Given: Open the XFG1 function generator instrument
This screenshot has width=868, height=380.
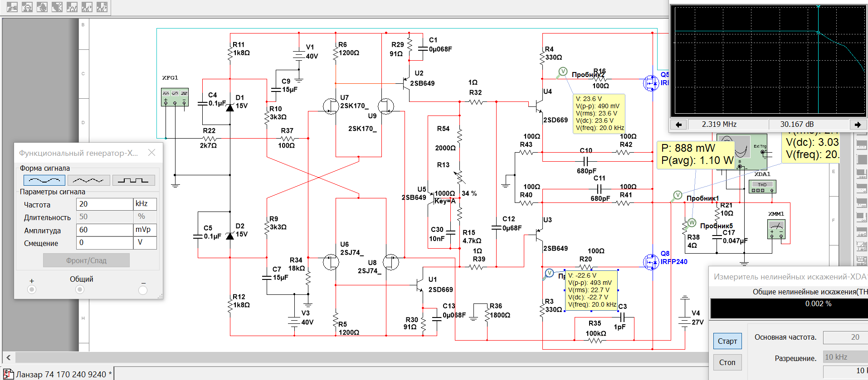Looking at the screenshot, I should pos(175,97).
